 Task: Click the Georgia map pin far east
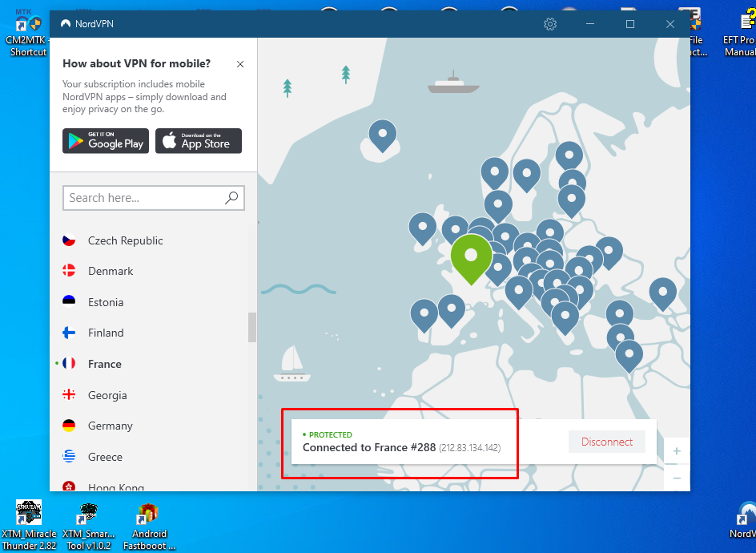click(662, 293)
